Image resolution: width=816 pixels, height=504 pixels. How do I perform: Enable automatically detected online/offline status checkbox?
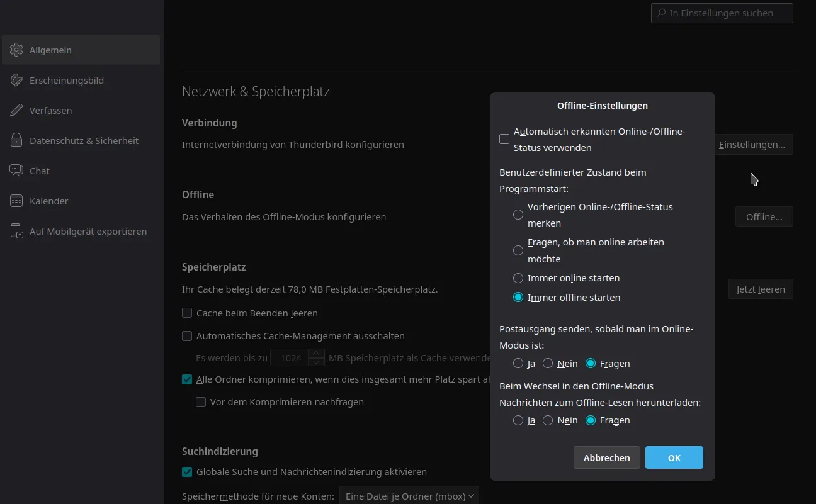click(504, 140)
